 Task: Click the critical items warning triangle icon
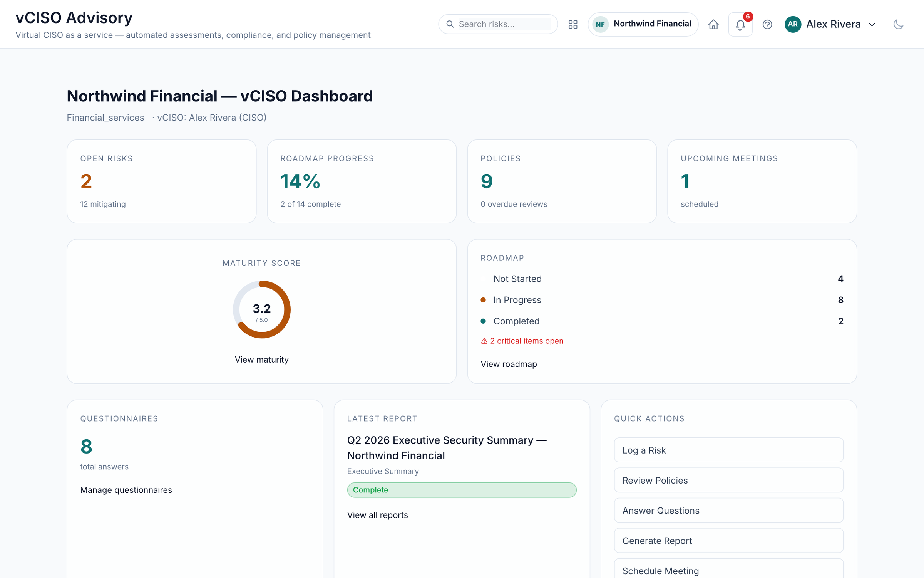(x=484, y=341)
